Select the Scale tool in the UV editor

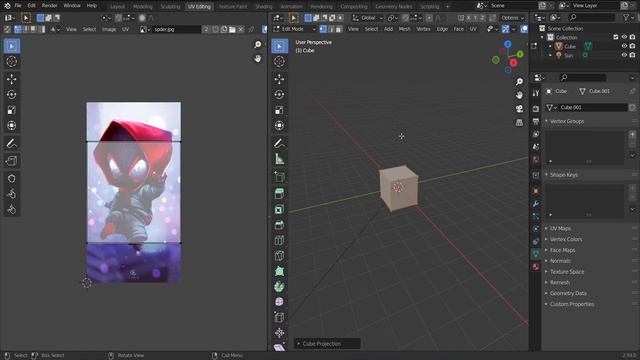(11, 110)
